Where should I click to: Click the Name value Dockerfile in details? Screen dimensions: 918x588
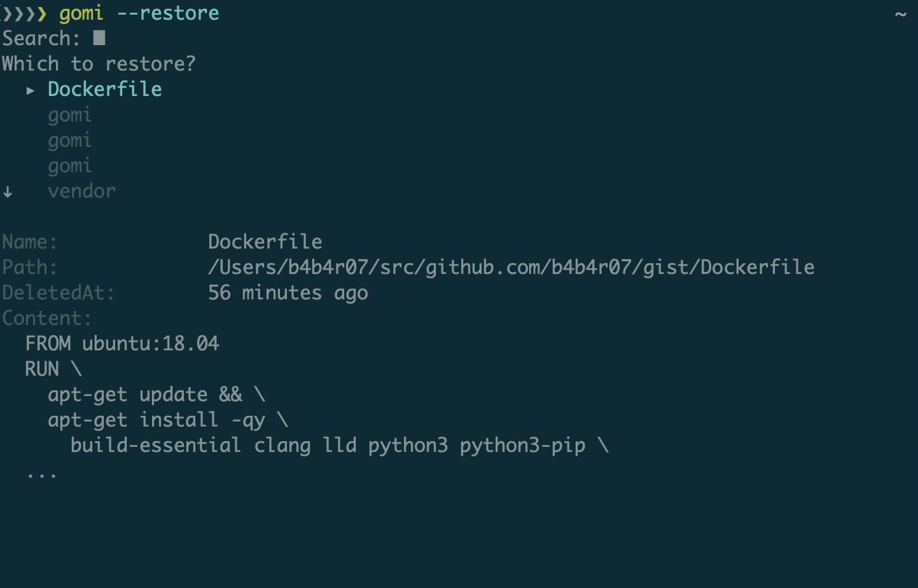tap(265, 242)
